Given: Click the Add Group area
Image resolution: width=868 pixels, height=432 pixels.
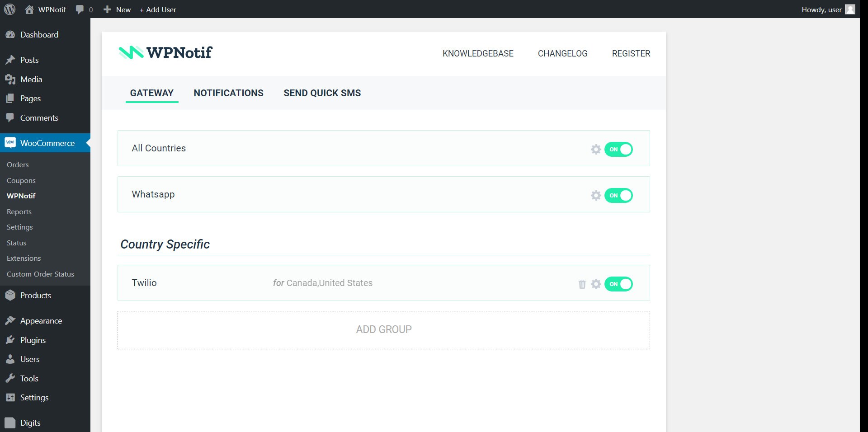Looking at the screenshot, I should (383, 329).
